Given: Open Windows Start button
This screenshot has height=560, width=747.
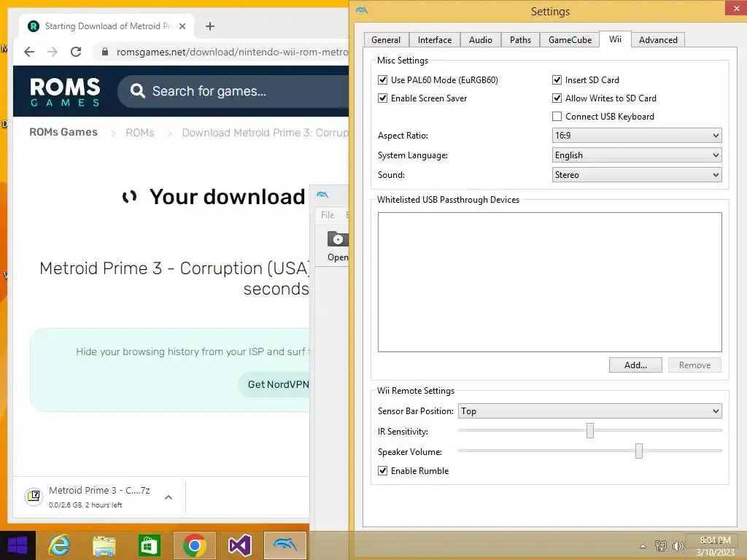Looking at the screenshot, I should 18,545.
